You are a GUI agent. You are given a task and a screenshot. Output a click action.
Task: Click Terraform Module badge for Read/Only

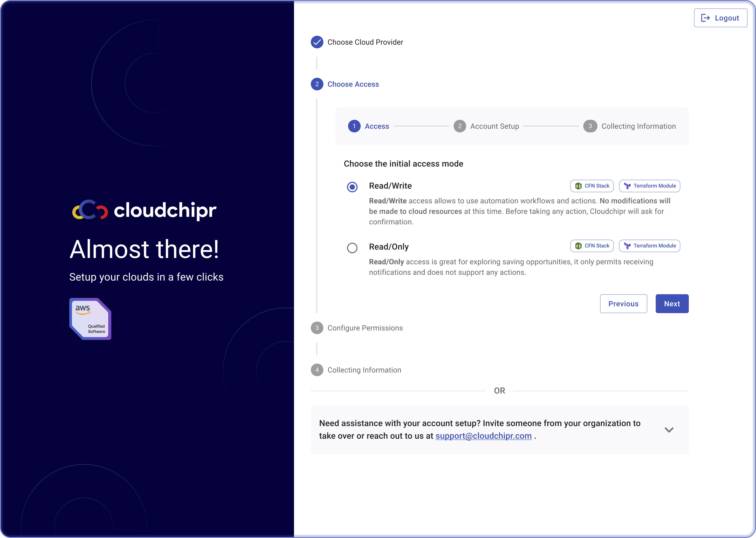649,246
